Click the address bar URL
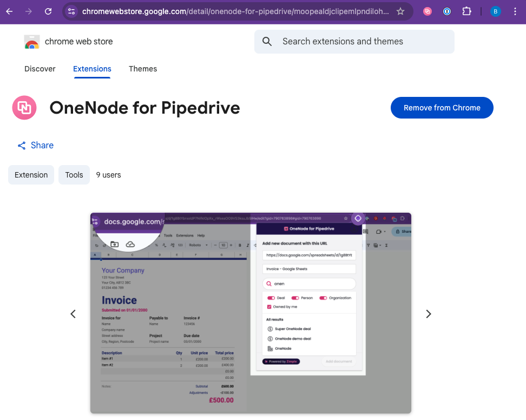This screenshot has height=420, width=526. [235, 11]
